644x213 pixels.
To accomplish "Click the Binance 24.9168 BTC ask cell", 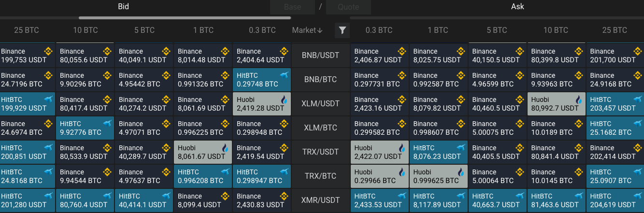I will coord(615,80).
